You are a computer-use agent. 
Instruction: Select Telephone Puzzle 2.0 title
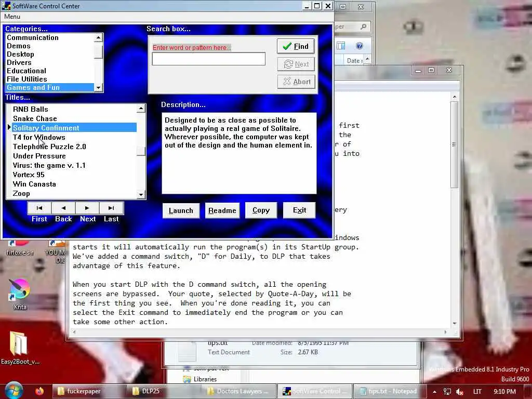(74, 147)
